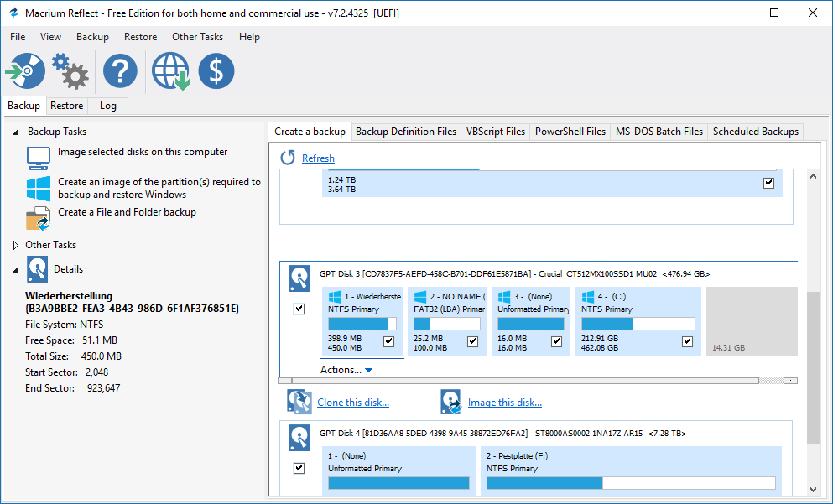
Task: Click the globe update download icon
Action: pyautogui.click(x=170, y=70)
